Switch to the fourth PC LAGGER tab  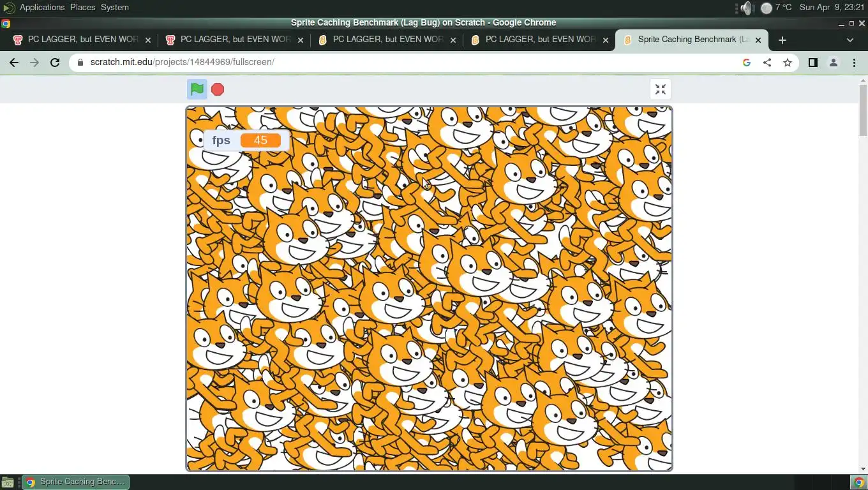click(x=539, y=40)
